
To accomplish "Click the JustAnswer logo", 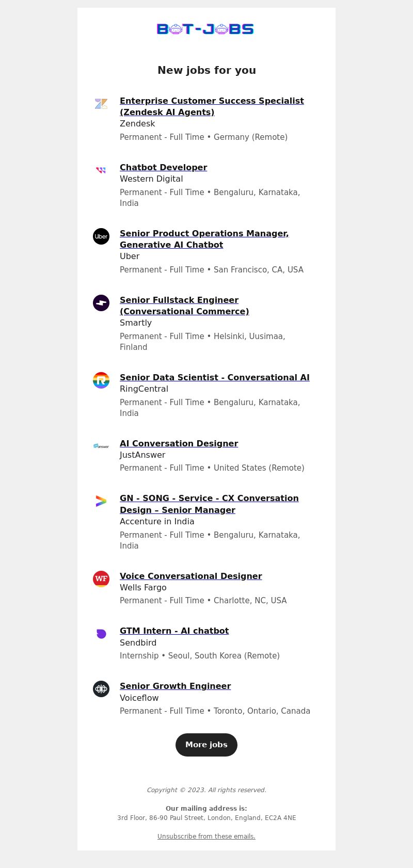I will pos(101,446).
